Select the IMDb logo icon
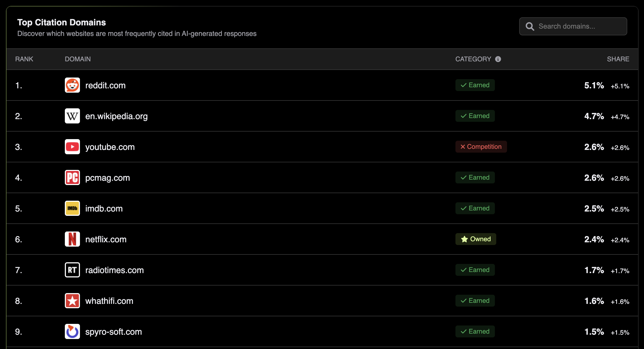This screenshot has height=349, width=644. (x=72, y=208)
